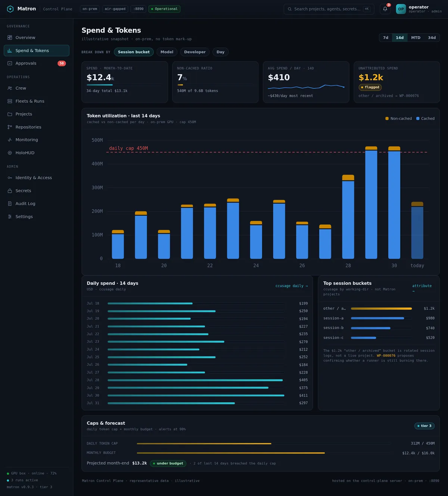The width and height of the screenshot is (448, 496).
Task: Click the Operational status badge
Action: (x=164, y=9)
